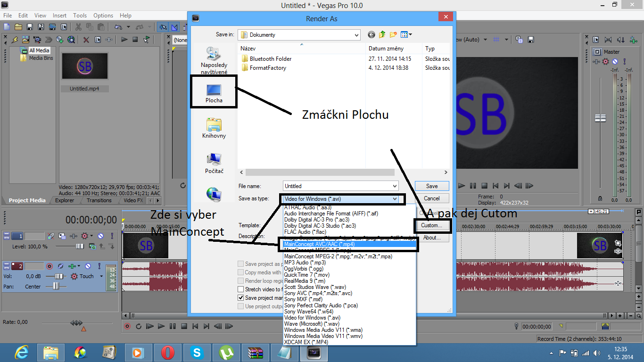Open the File name history dropdown arrow
Viewport: 644px width, 362px height.
point(394,186)
